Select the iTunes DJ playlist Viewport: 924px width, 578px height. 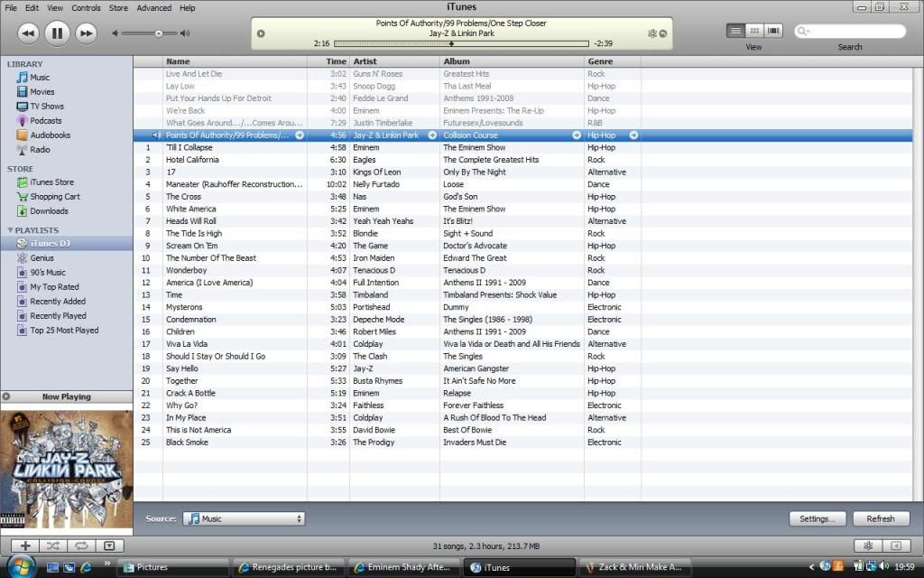point(66,243)
